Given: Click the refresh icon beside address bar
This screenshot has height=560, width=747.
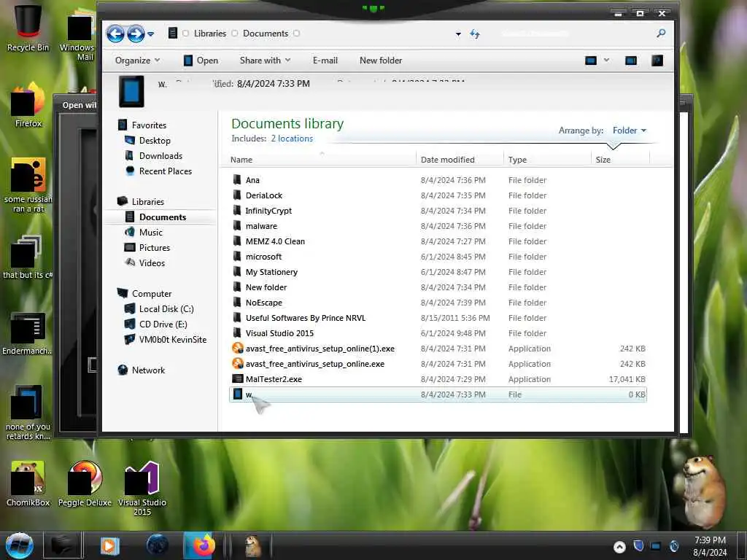Looking at the screenshot, I should (x=474, y=34).
